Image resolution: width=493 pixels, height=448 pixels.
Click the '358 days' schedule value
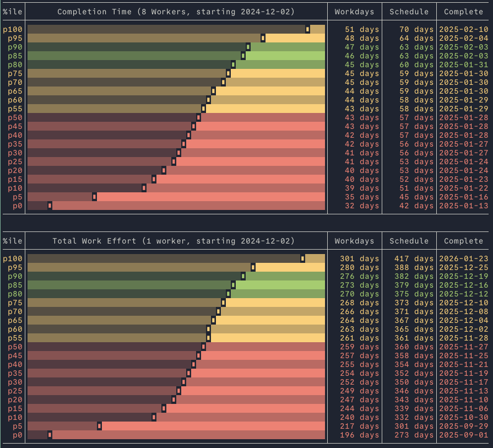pos(414,356)
